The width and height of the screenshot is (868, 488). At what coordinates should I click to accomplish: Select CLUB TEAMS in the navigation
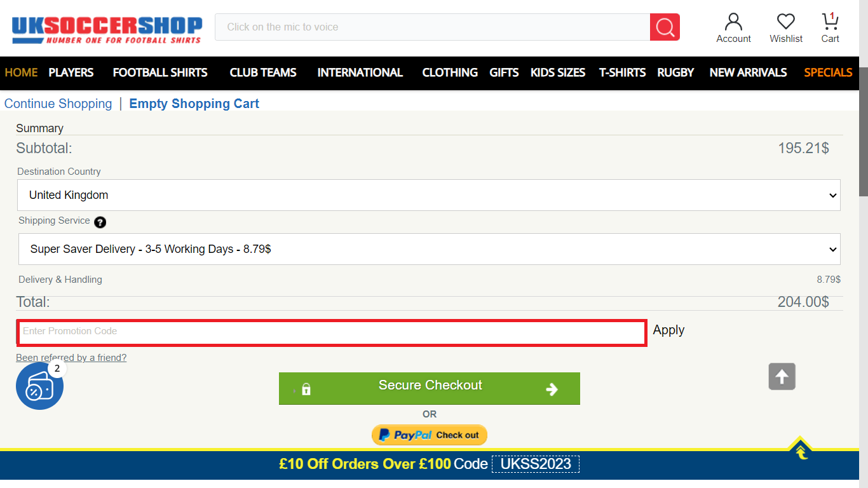263,73
